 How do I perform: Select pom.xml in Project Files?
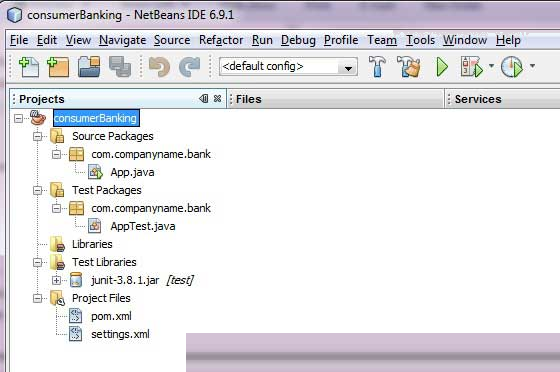point(111,316)
